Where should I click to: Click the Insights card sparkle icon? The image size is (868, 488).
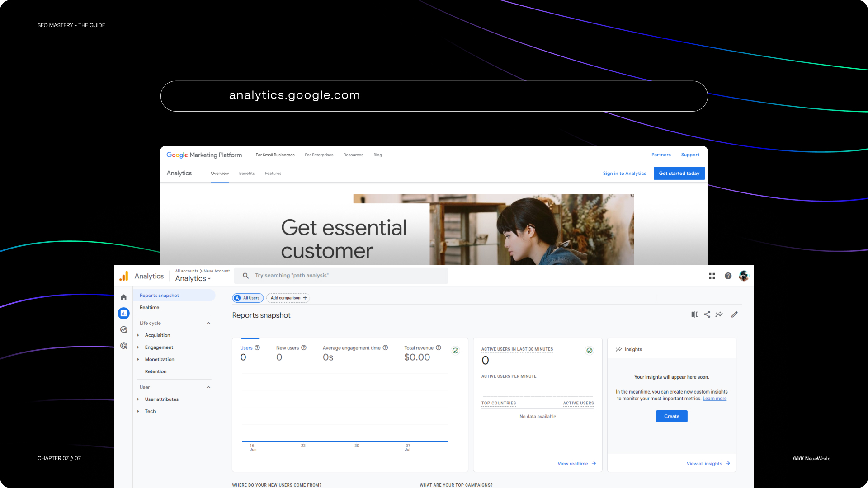tap(619, 349)
